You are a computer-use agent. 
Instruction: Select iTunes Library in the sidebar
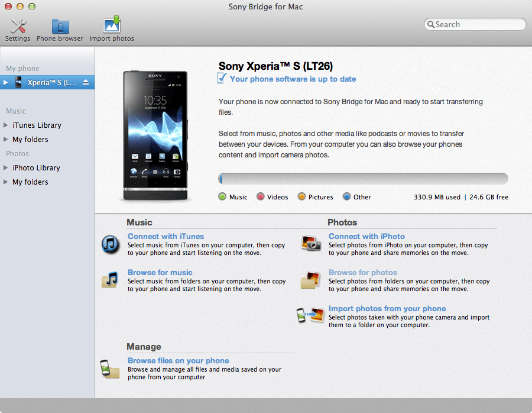coord(37,125)
